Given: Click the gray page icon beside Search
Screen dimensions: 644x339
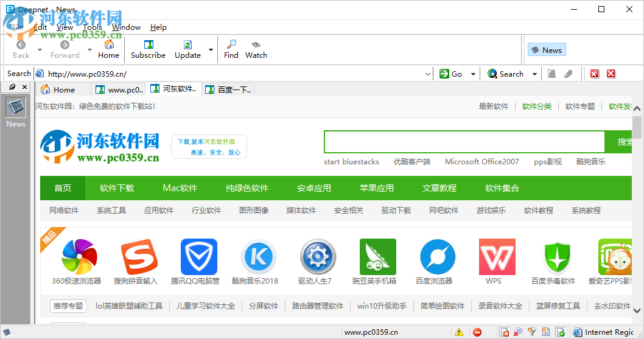Looking at the screenshot, I should click(x=551, y=74).
